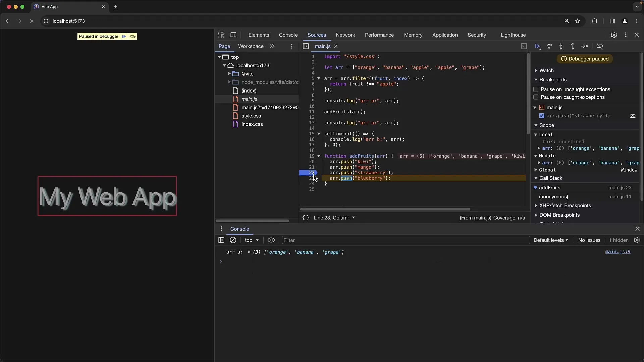Select the console log level dropdown
Screen dimensions: 644x362
[551, 240]
